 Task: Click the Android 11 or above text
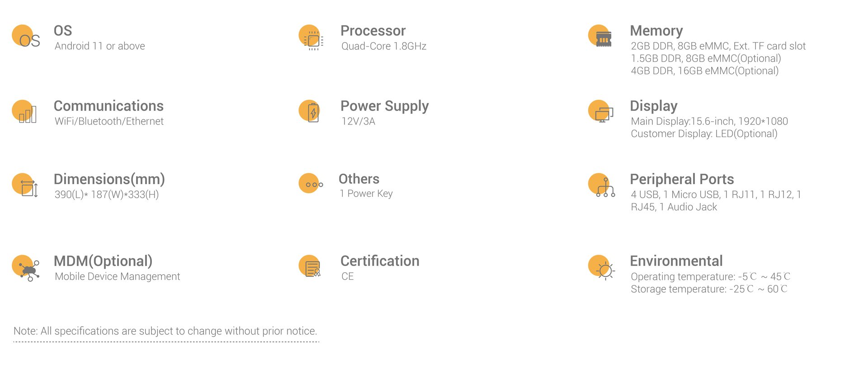[100, 46]
